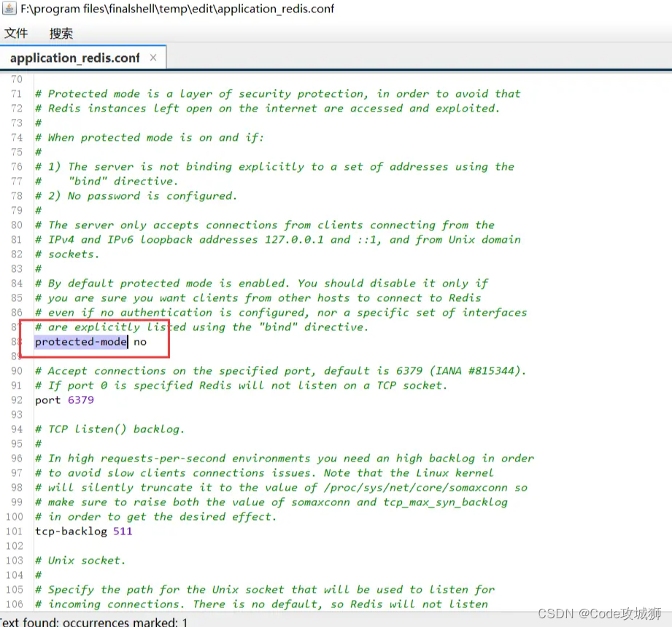Click comment '# 2) No password is configured.'
672x627 pixels.
[136, 196]
